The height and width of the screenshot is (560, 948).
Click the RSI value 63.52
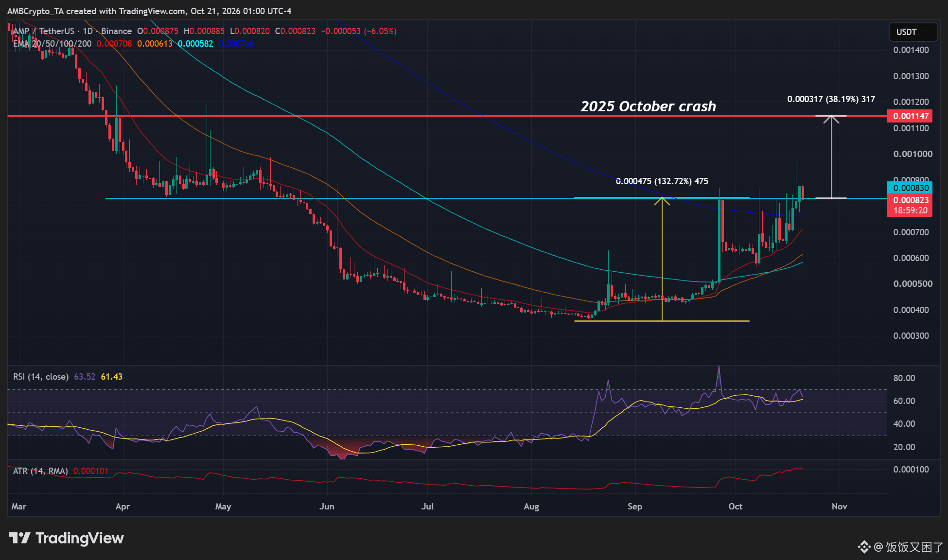click(85, 377)
